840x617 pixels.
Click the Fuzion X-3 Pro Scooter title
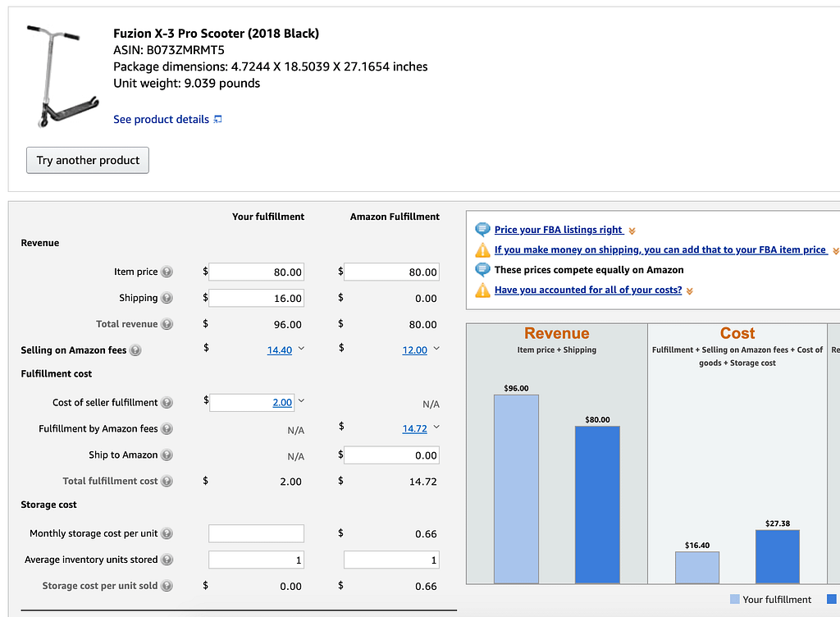(216, 33)
